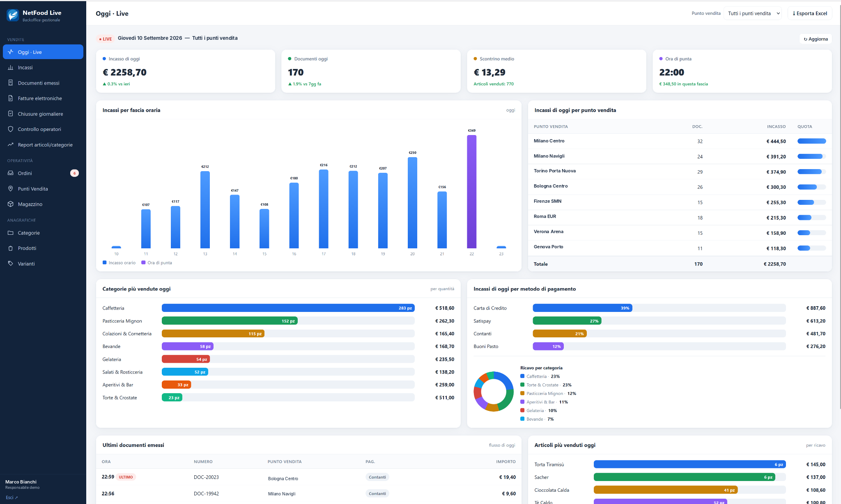Click the Gelateria red legend swatch
841x504 pixels.
(522, 410)
